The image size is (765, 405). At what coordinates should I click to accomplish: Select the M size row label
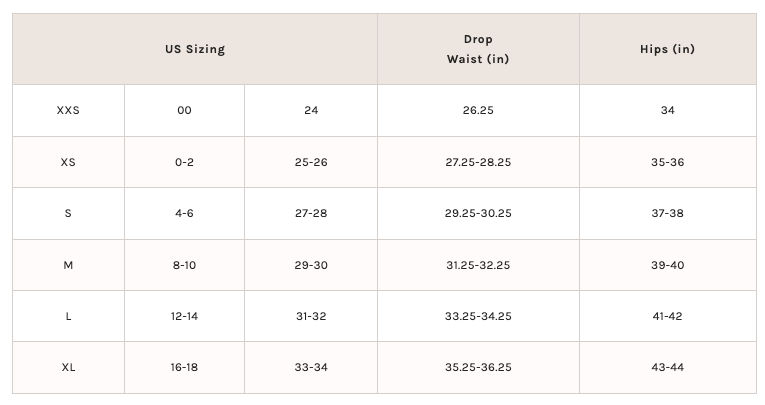(x=68, y=265)
